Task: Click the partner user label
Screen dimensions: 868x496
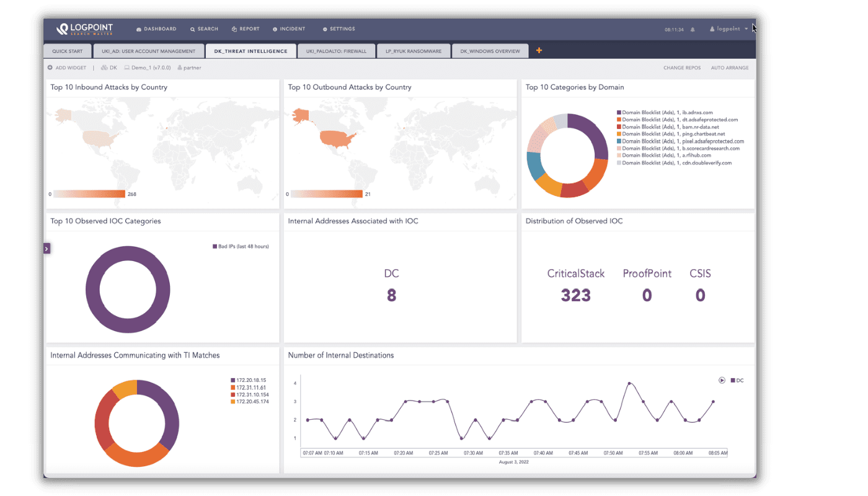Action: [189, 68]
